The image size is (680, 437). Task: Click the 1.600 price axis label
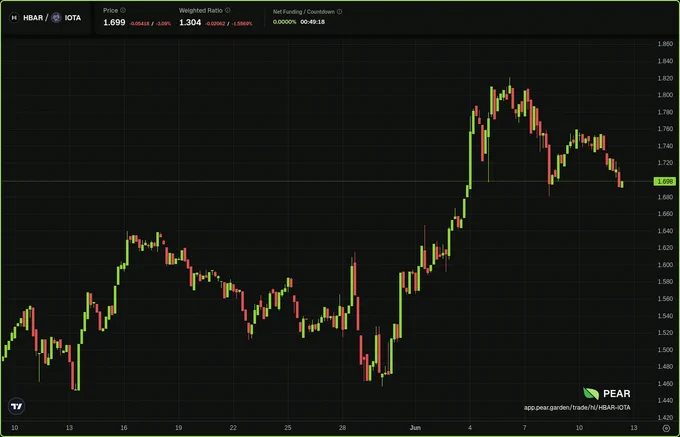click(665, 264)
